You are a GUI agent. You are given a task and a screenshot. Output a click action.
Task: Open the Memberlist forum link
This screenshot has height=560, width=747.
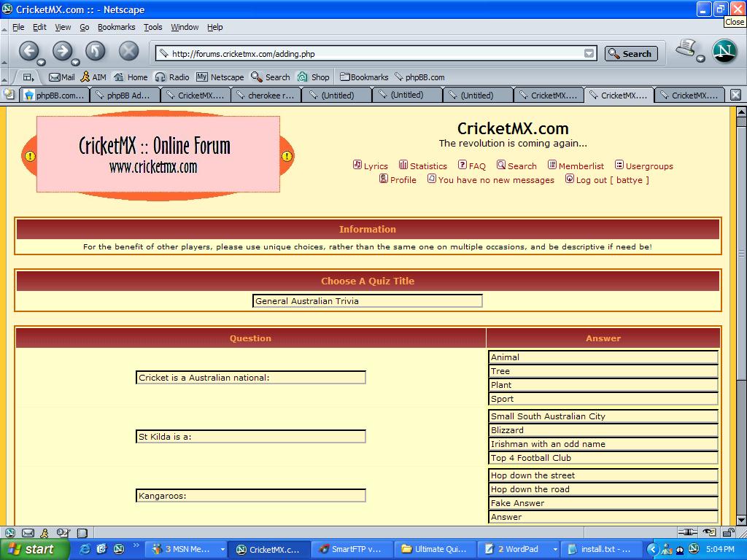tap(576, 166)
